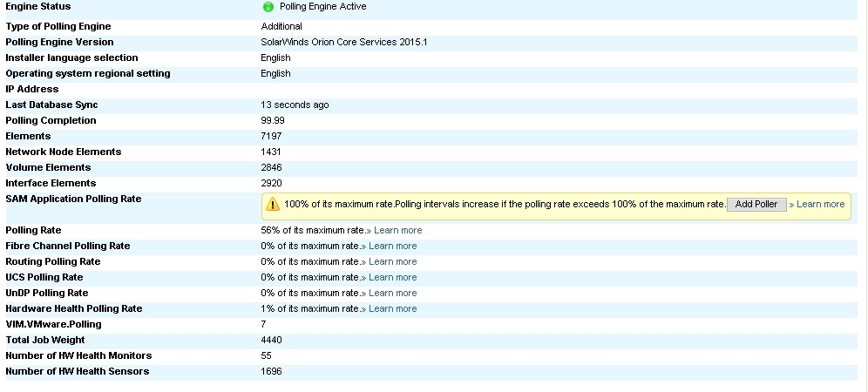Click the 'Elements' row label

tap(28, 136)
